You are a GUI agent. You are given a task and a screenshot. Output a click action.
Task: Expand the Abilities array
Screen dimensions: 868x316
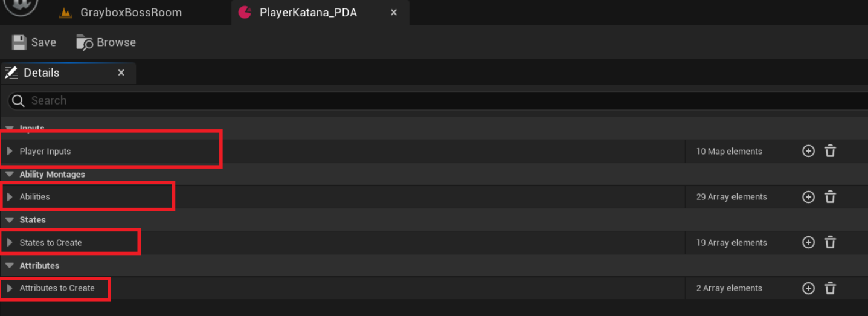pos(10,197)
